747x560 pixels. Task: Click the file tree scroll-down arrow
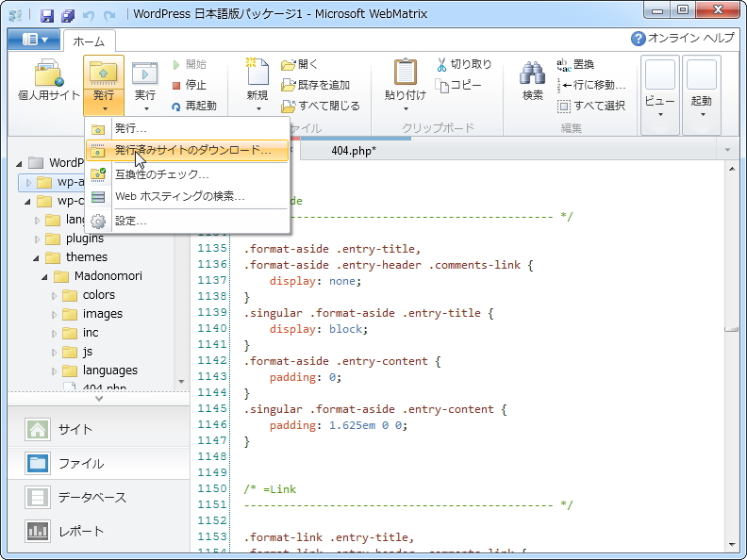point(181,382)
